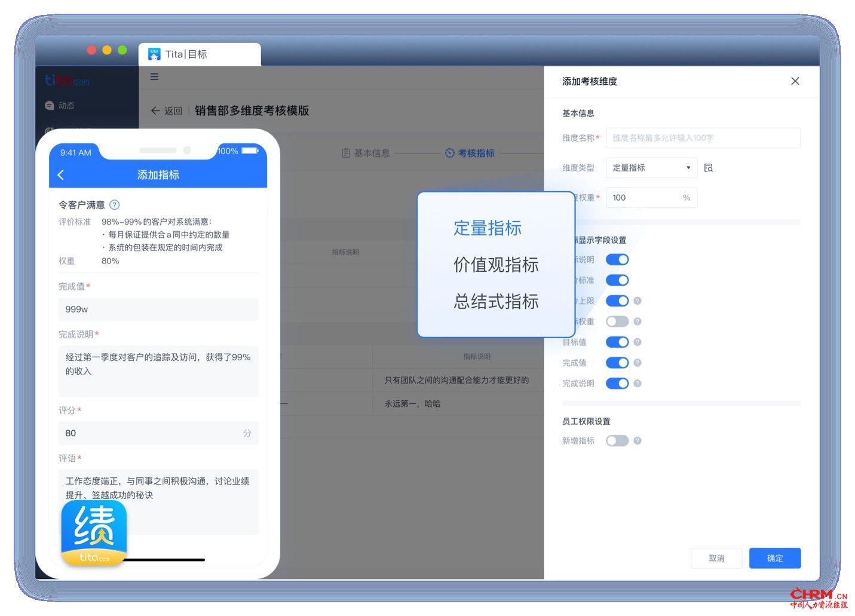This screenshot has width=855, height=616.
Task: Toggle the third switch in the 显示字段设置 section
Action: point(617,301)
